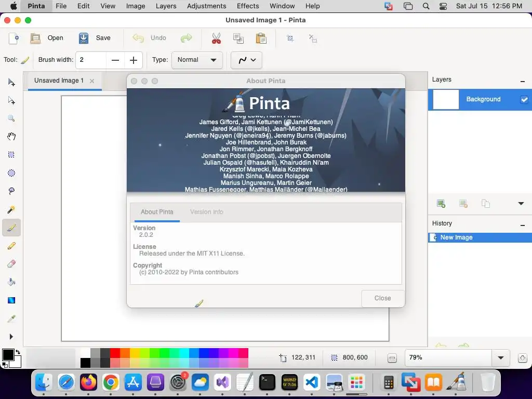
Task: Click the Deselect All icon
Action: pos(313,38)
